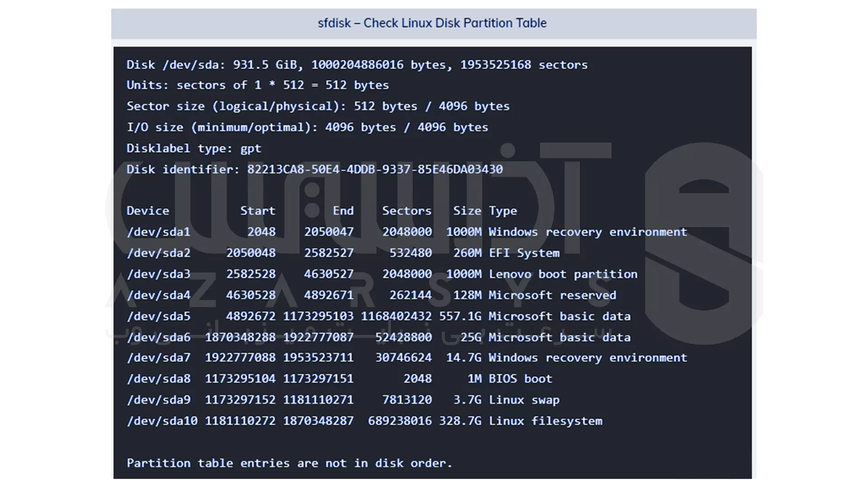The height and width of the screenshot is (488, 868).
Task: Click the sectors value '689238016'
Action: [400, 421]
